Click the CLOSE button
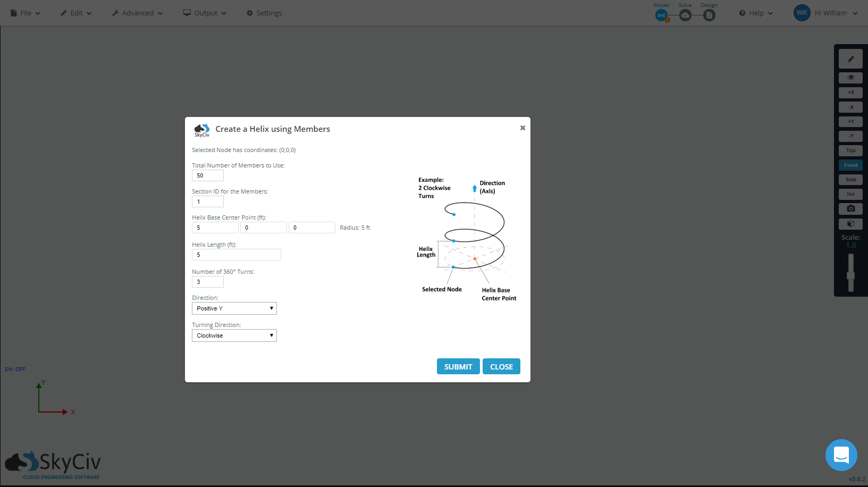868x487 pixels. click(501, 366)
